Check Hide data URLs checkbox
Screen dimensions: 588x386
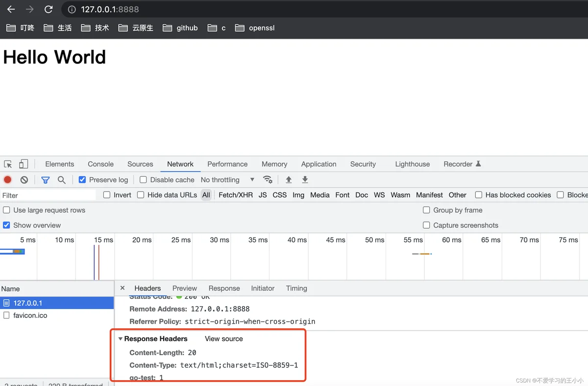click(x=141, y=195)
